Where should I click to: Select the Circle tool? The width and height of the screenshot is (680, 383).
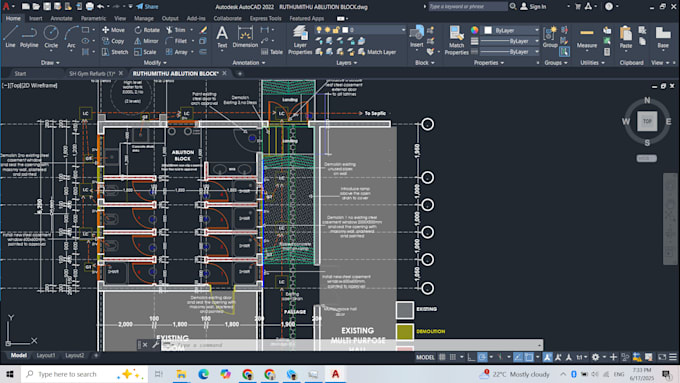(51, 36)
